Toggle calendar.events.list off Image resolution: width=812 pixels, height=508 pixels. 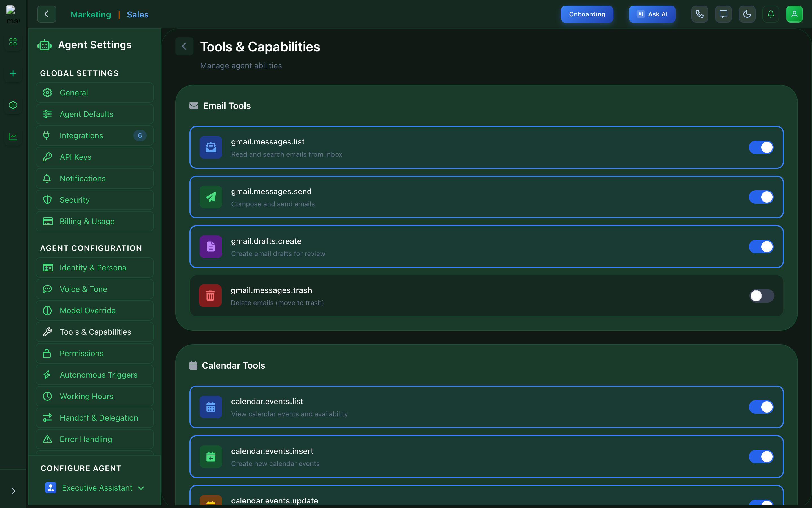761,407
